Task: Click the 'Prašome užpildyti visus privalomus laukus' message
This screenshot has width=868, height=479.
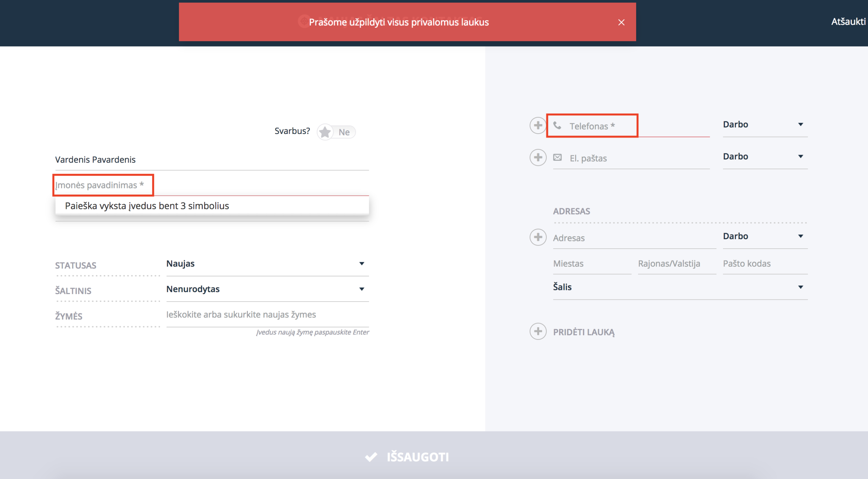Action: tap(399, 22)
